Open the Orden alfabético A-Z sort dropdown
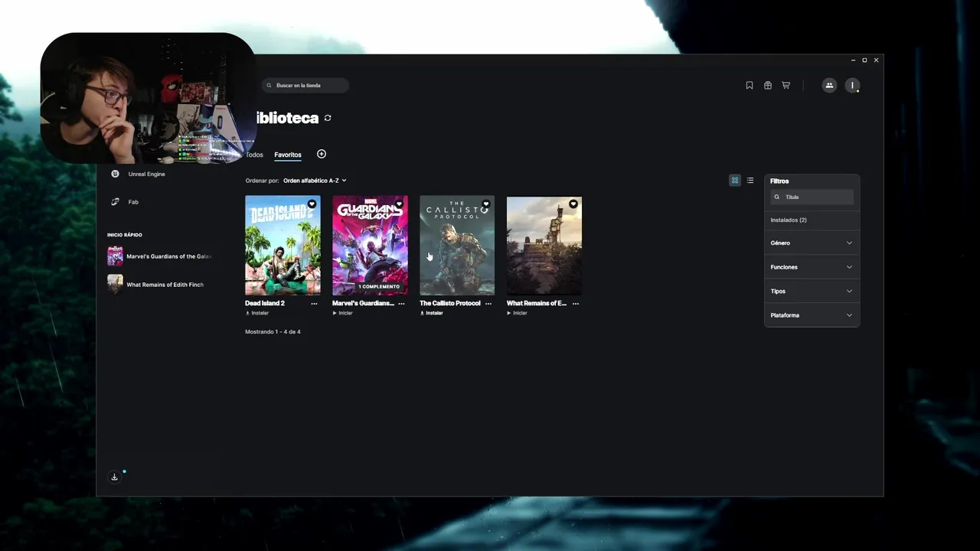980x551 pixels. (315, 181)
